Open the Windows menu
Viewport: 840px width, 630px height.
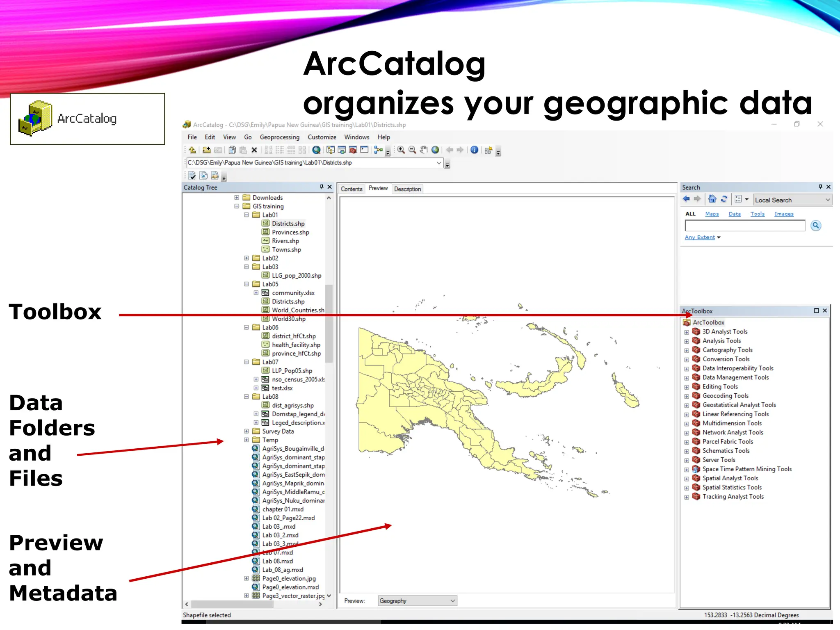357,137
